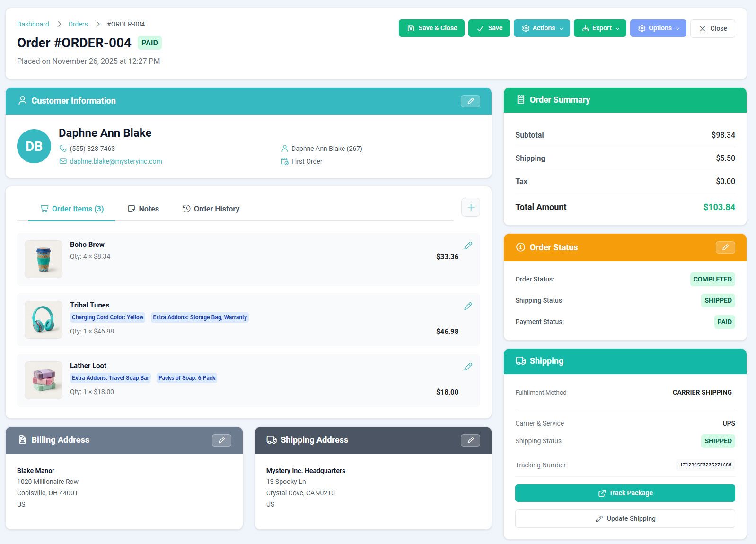756x544 pixels.
Task: Go to Orders breadcrumb link
Action: coord(78,24)
